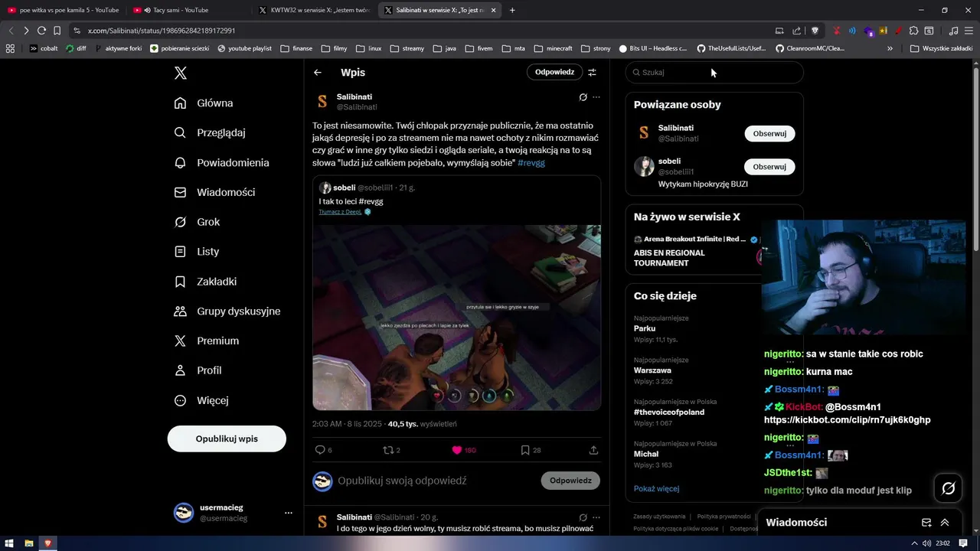Open sobeli profile in Powiązane osoby

[x=669, y=161]
